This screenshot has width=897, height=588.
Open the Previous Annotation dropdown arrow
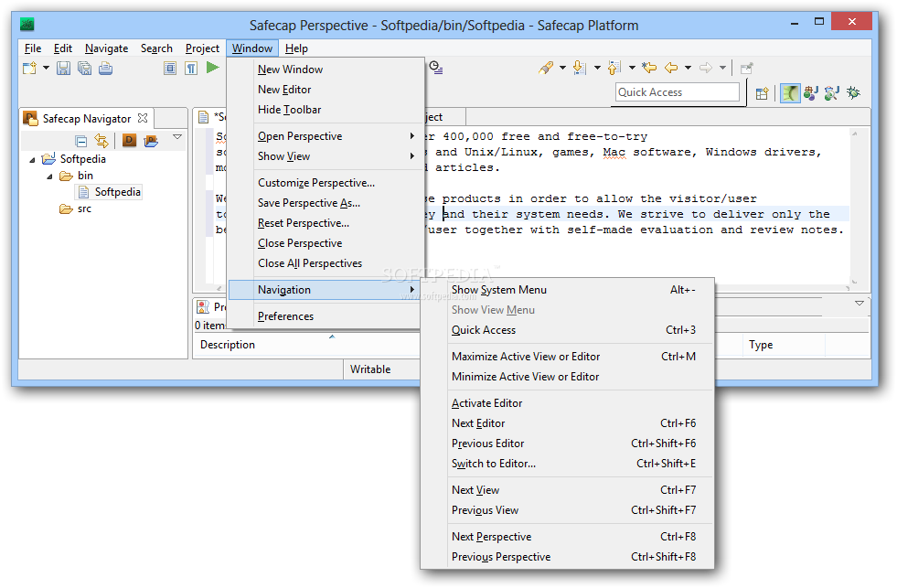(632, 68)
